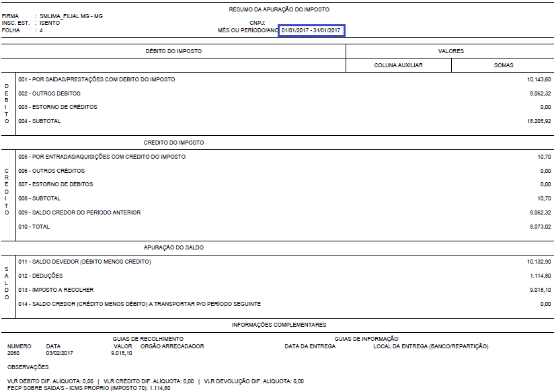Click value 8.062,32 of SALDO CREDOR ANTERIOR
Screen dimensions: 554x392
(x=541, y=212)
